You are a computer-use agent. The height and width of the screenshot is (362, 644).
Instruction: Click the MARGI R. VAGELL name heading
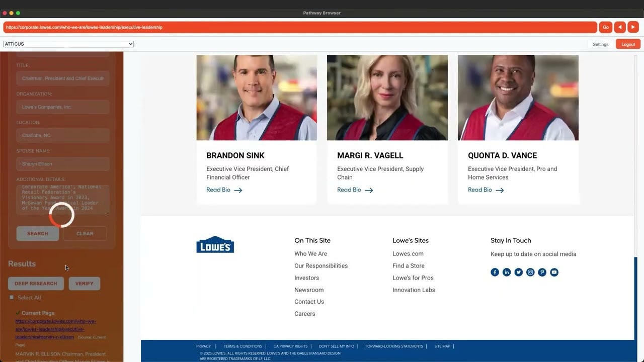(370, 155)
